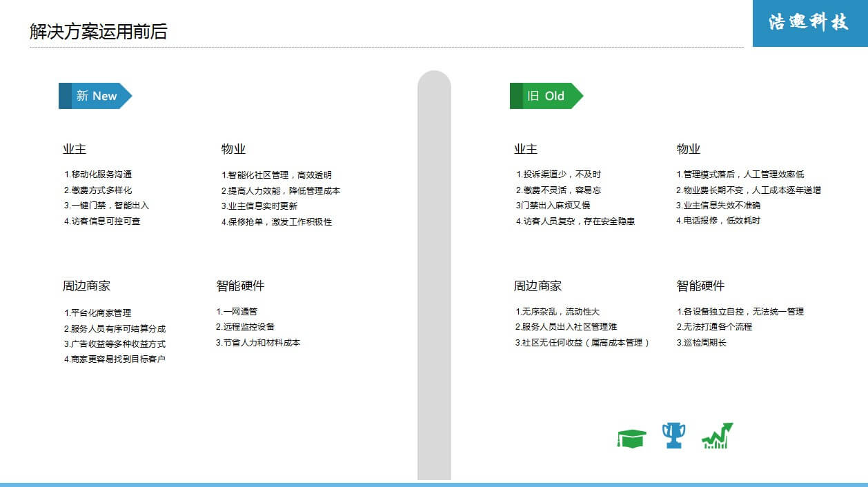Click the blue trophy icon

[x=673, y=435]
